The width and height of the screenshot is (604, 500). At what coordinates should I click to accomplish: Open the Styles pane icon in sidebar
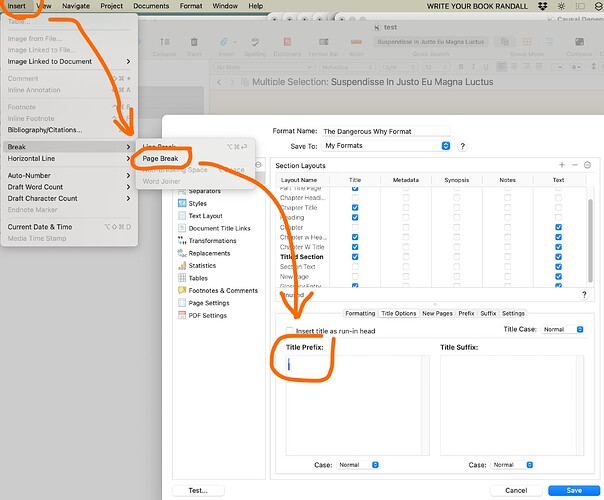pyautogui.click(x=182, y=203)
